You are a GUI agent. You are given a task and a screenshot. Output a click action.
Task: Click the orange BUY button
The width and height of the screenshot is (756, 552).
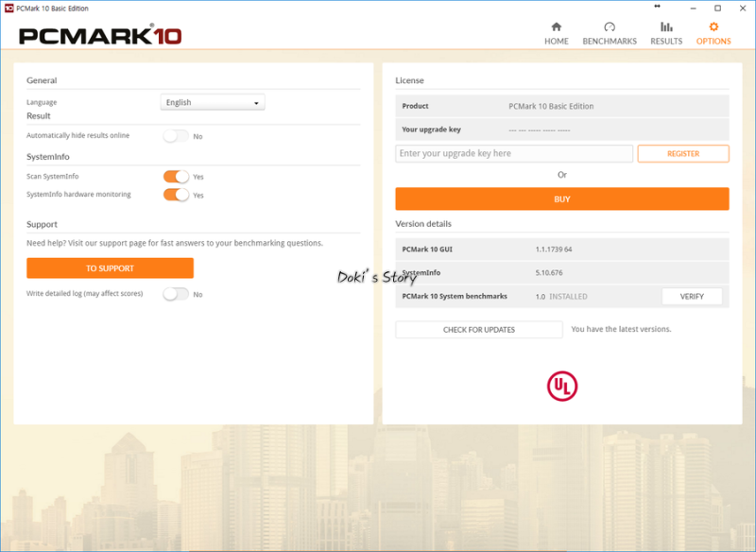tap(562, 199)
